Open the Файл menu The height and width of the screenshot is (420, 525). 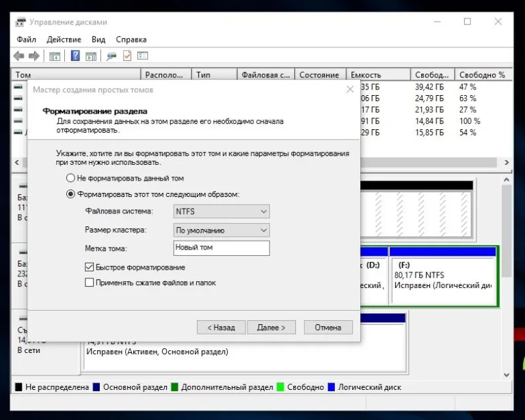(26, 40)
